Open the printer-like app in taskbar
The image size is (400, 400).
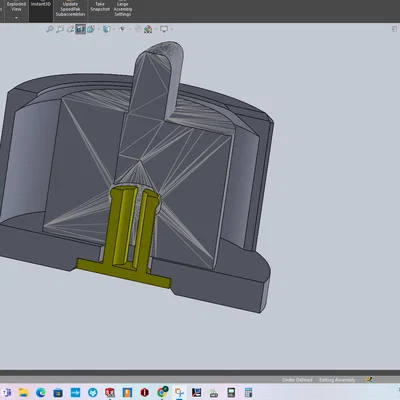pyautogui.click(x=214, y=392)
